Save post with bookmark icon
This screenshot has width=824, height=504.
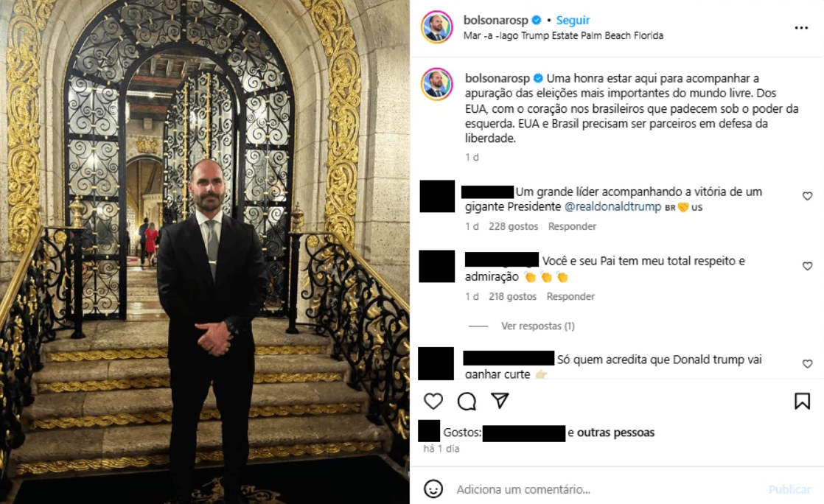(802, 402)
